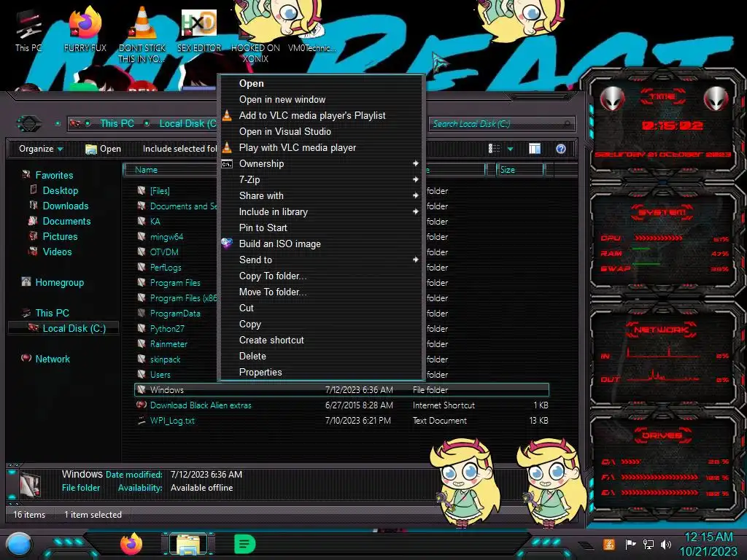Image resolution: width=747 pixels, height=560 pixels.
Task: Select Add to VLC media player's Playlist
Action: click(x=321, y=116)
